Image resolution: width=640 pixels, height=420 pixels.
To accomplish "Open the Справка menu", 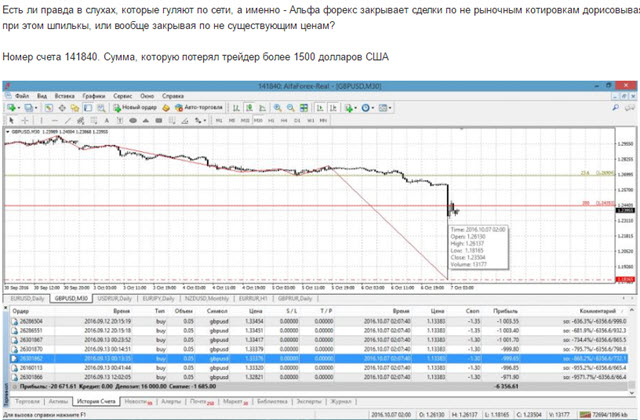I will click(173, 96).
